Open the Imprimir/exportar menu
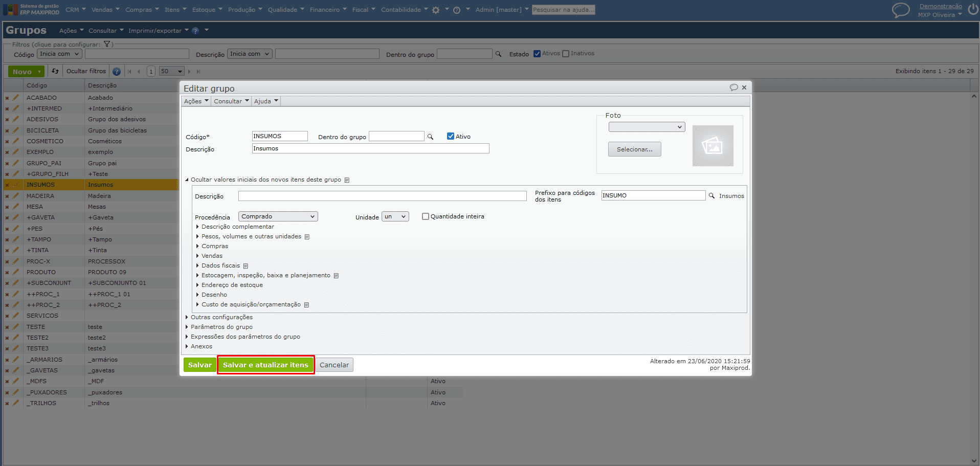 coord(158,31)
